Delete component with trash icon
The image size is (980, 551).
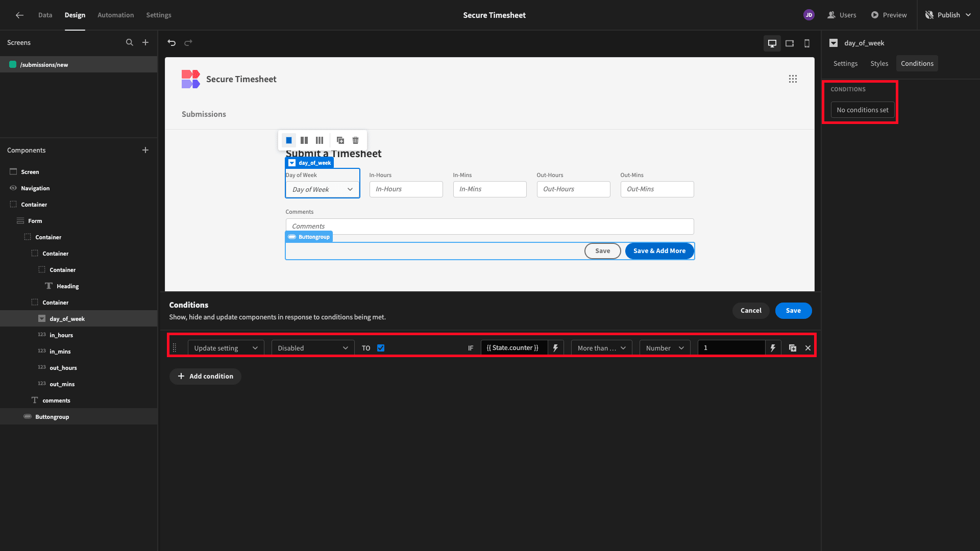tap(356, 140)
